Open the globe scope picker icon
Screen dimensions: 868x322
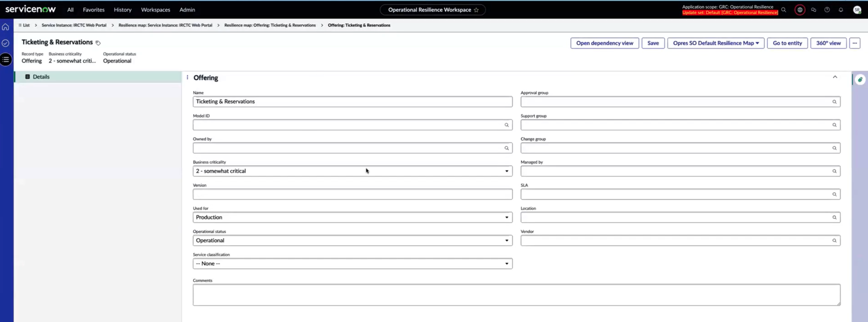pyautogui.click(x=800, y=10)
